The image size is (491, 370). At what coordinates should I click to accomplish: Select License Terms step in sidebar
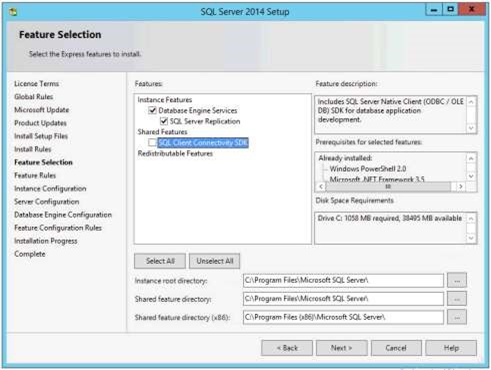tap(36, 84)
